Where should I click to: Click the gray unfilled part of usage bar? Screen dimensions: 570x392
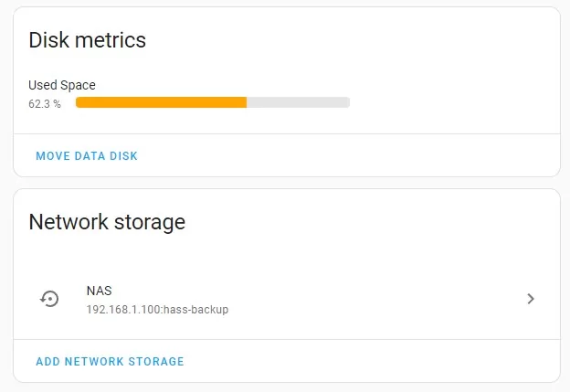(x=299, y=102)
